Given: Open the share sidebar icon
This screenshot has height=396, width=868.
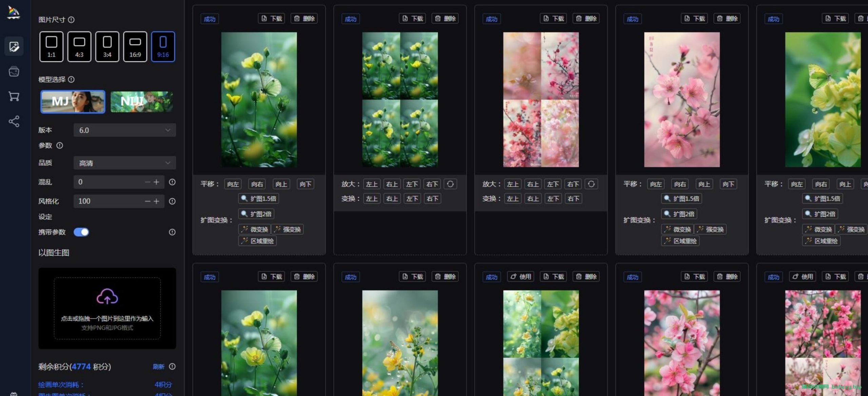Looking at the screenshot, I should pos(14,121).
